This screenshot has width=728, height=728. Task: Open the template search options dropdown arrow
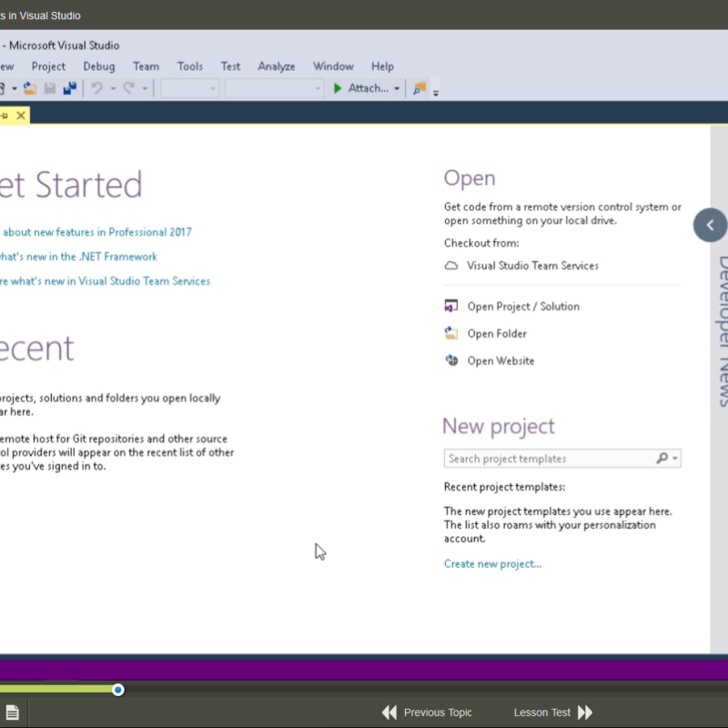[675, 459]
